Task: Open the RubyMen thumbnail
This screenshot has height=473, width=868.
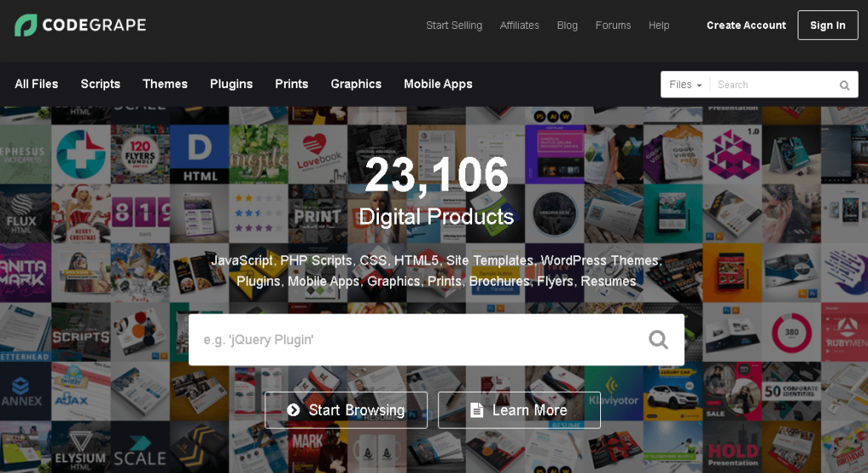Action: click(x=844, y=331)
